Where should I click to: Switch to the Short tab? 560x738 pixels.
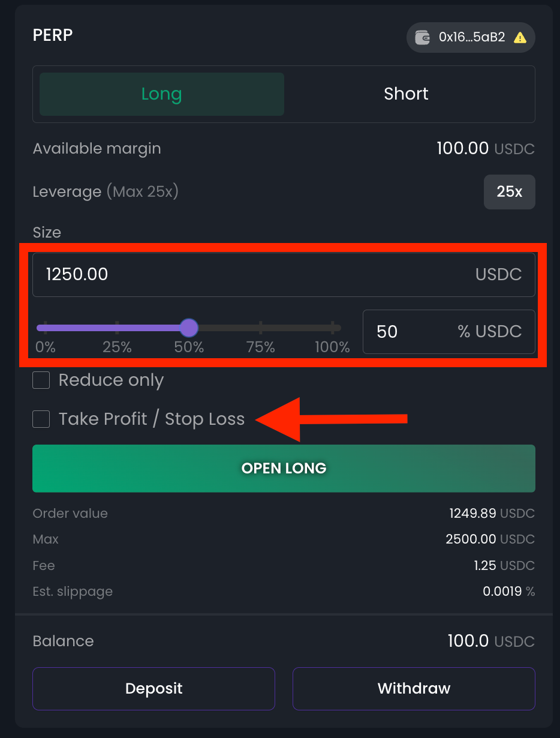coord(406,94)
